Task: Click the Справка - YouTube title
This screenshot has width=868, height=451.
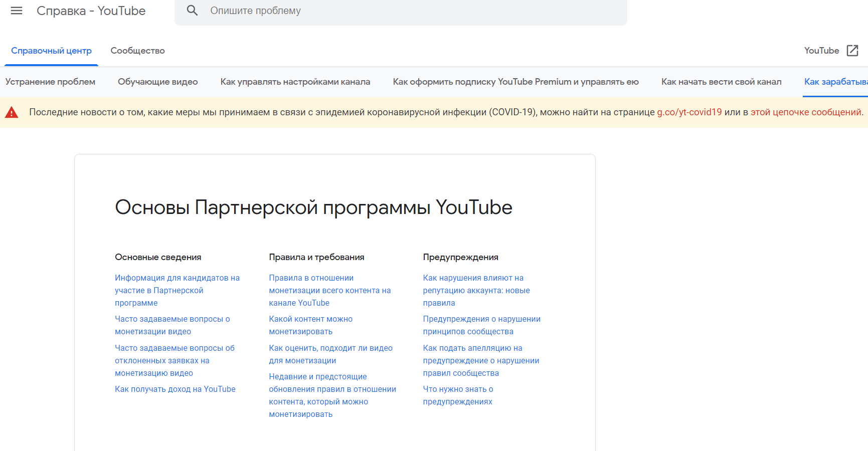Action: (91, 11)
